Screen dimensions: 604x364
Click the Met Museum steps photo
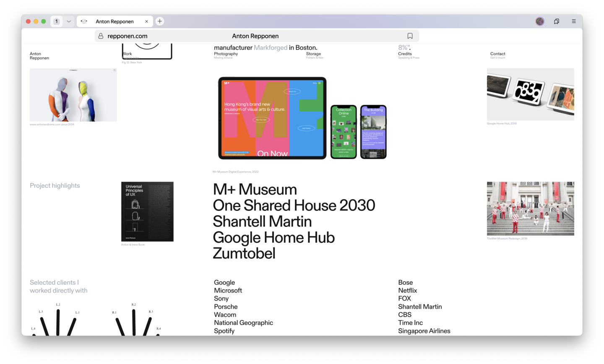[x=530, y=208]
